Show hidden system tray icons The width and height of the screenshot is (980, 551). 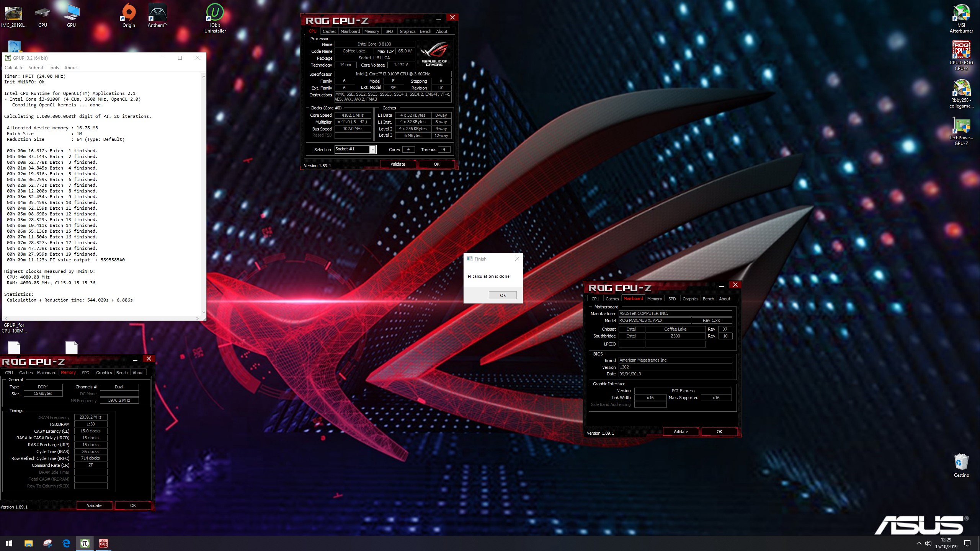click(919, 543)
